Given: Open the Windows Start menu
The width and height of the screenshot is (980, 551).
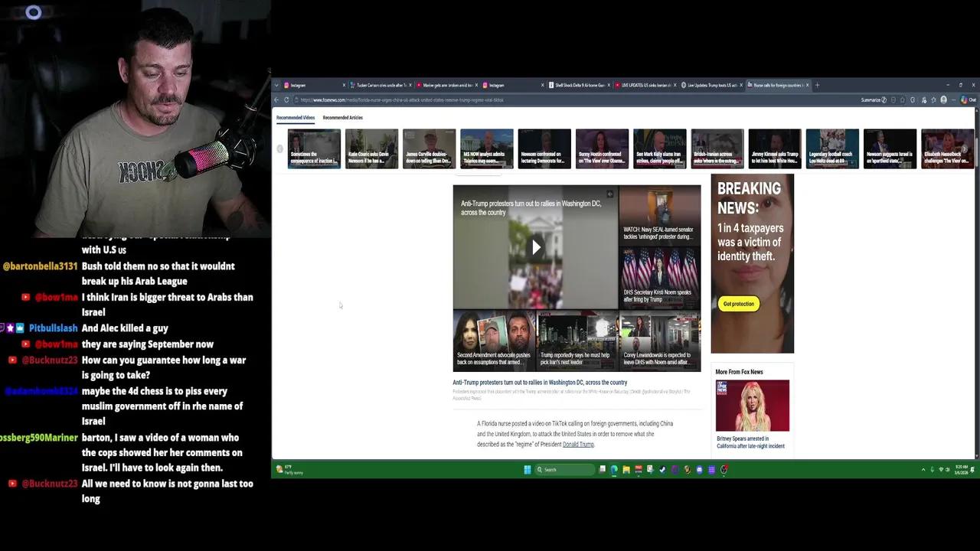Looking at the screenshot, I should coord(527,469).
